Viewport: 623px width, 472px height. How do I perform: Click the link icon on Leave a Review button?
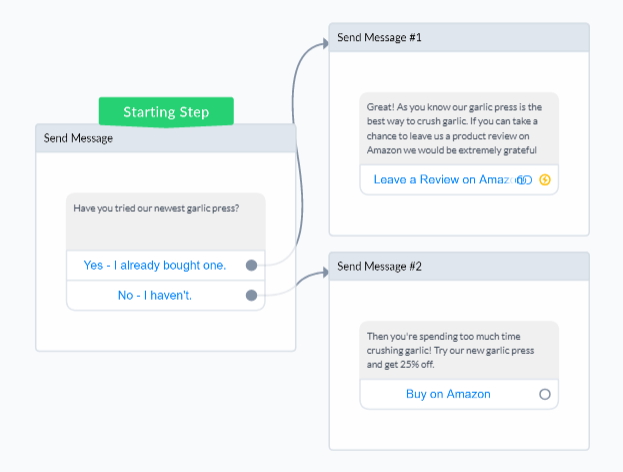tap(525, 180)
